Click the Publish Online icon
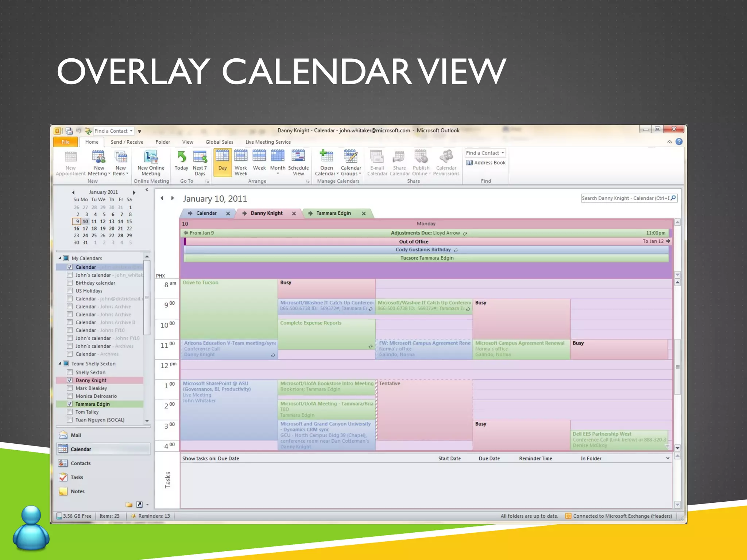This screenshot has height=560, width=747. point(421,156)
